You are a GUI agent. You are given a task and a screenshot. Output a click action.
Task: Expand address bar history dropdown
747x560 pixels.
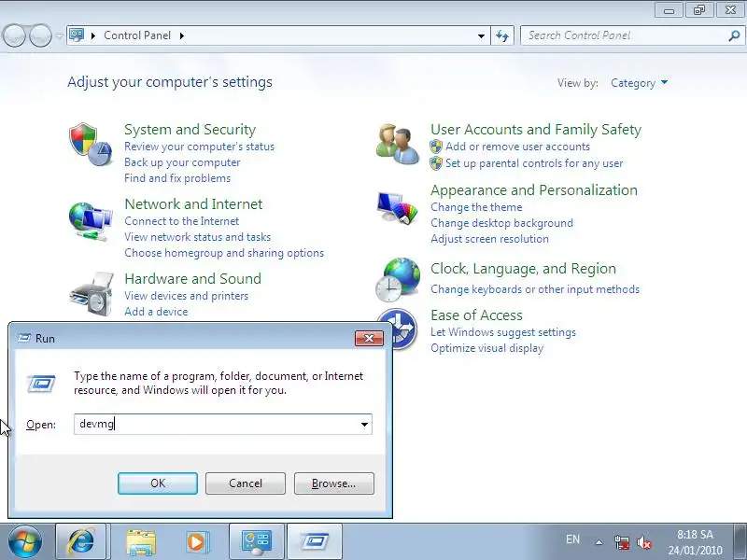point(481,35)
